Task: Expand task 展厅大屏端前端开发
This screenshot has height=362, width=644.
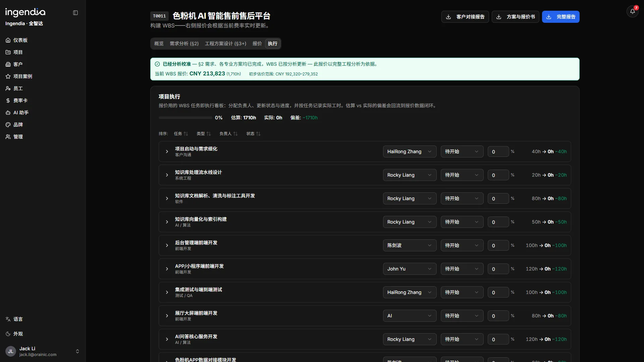Action: point(167,316)
